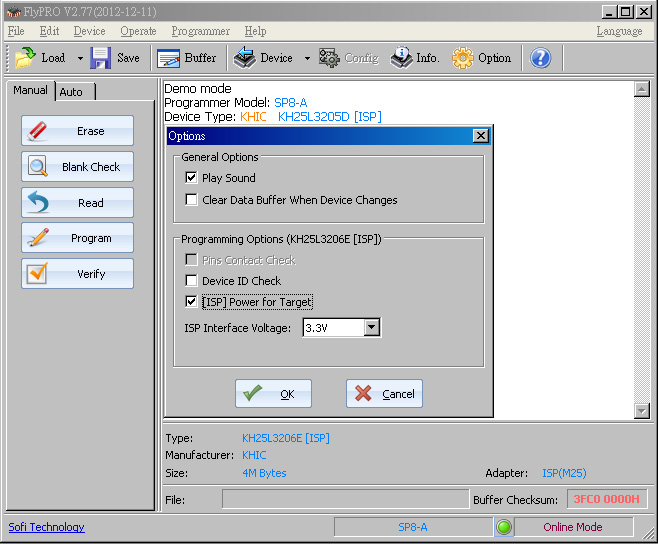The height and width of the screenshot is (544, 658).
Task: Expand the Device dropdown arrow
Action: click(x=307, y=58)
